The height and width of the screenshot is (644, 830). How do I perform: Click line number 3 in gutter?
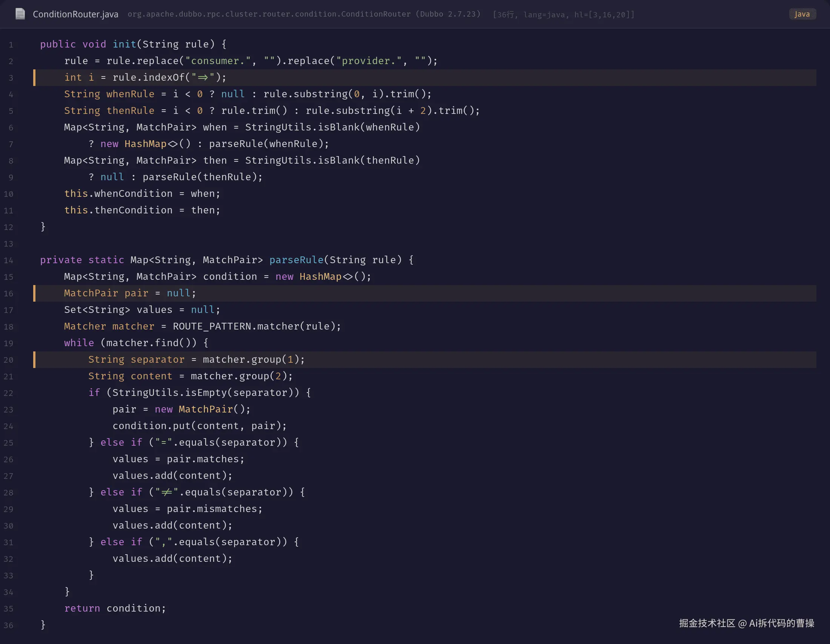(11, 78)
